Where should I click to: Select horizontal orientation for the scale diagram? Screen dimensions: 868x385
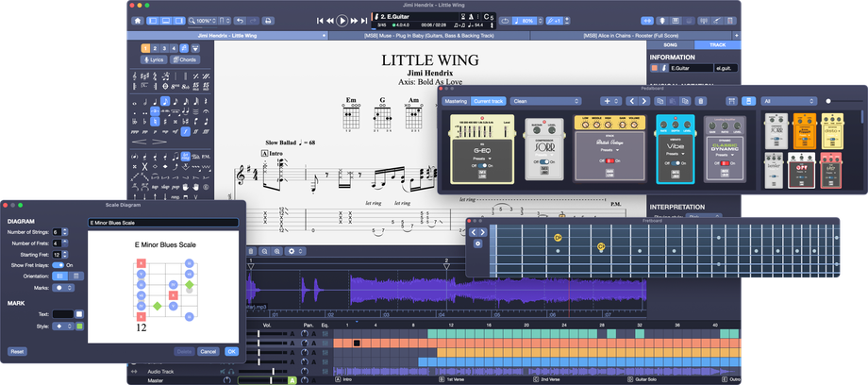click(58, 276)
